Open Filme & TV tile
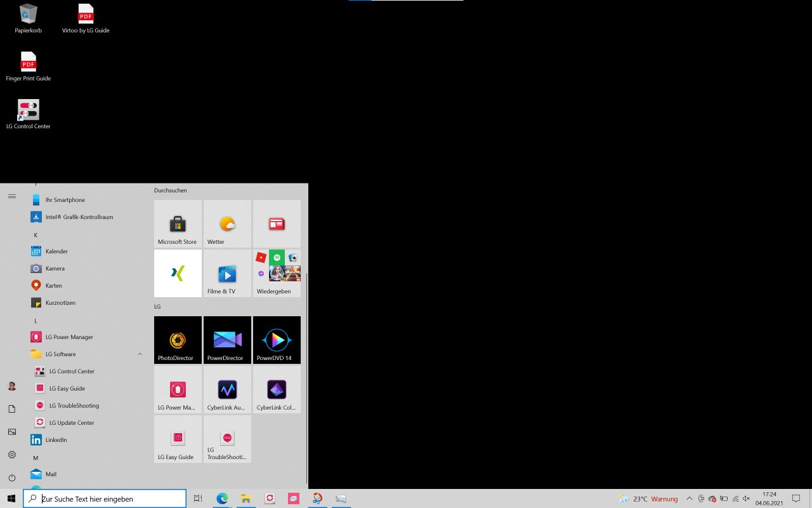 pos(227,273)
